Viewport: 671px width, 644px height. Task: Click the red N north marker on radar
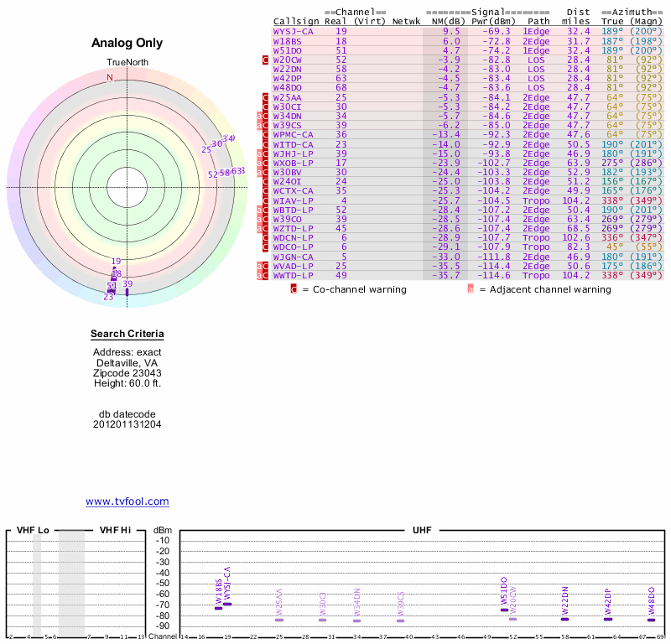(x=109, y=78)
